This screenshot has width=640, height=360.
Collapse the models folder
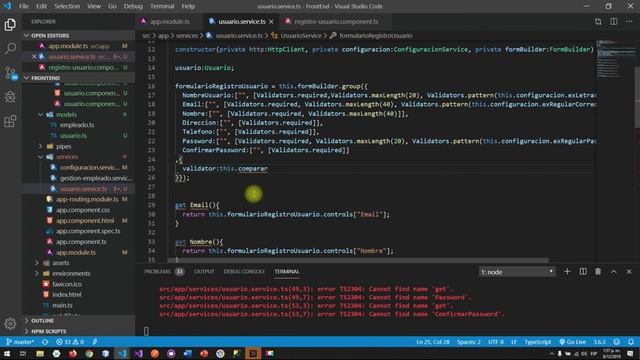click(x=40, y=115)
